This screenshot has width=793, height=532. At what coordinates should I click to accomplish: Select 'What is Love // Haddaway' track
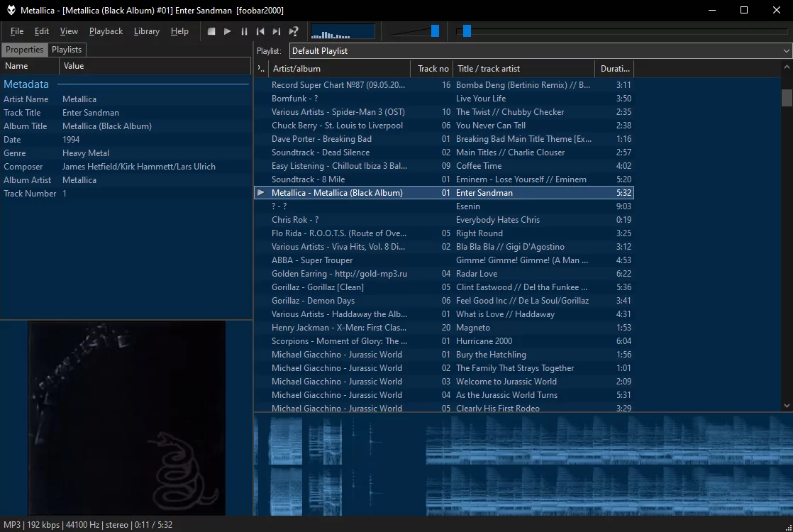click(444, 314)
